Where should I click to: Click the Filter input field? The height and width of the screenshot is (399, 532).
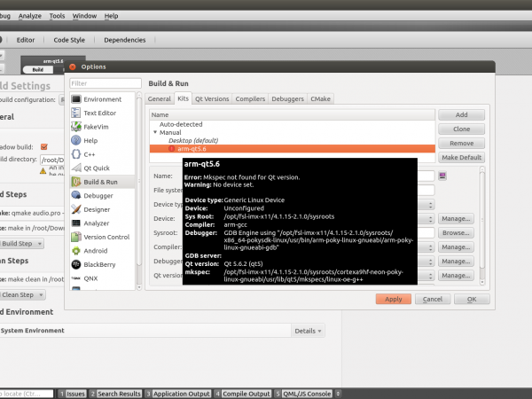[x=105, y=83]
